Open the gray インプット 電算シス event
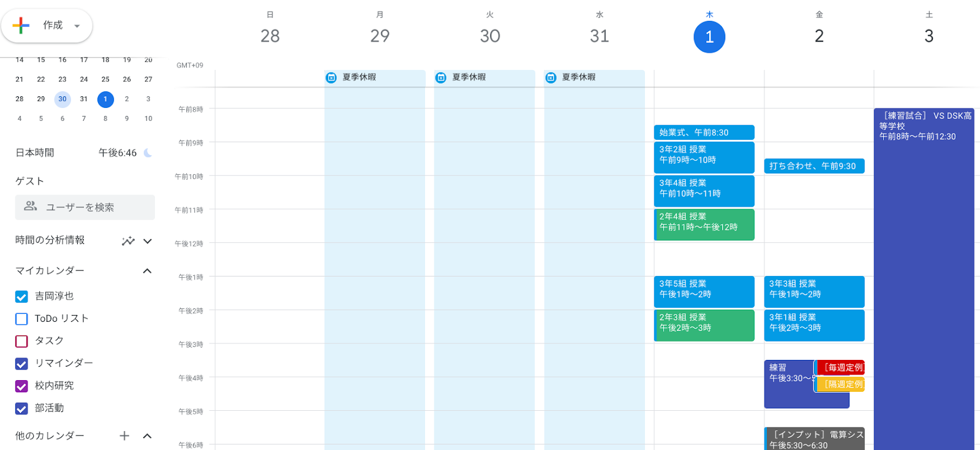The height and width of the screenshot is (450, 980). pyautogui.click(x=815, y=439)
